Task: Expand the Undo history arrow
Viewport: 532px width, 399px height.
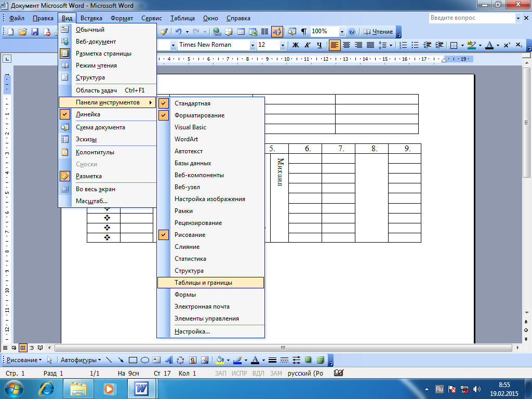Action: pyautogui.click(x=187, y=32)
